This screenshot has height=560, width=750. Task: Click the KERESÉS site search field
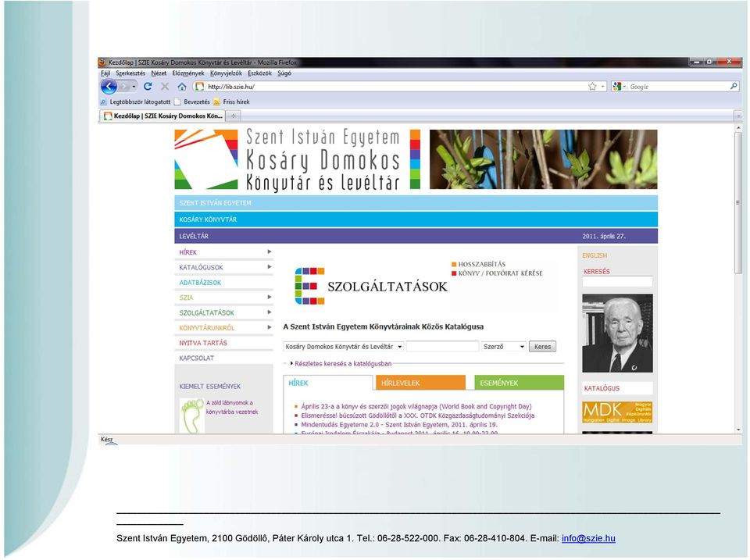coord(617,282)
